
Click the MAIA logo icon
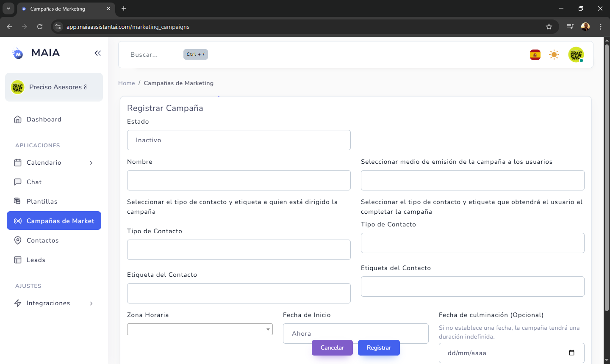coord(18,53)
